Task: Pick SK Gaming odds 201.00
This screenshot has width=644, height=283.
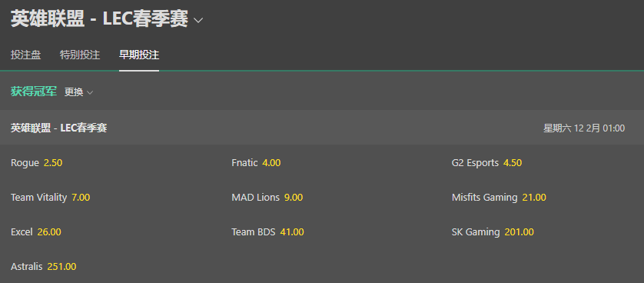Action: point(493,232)
